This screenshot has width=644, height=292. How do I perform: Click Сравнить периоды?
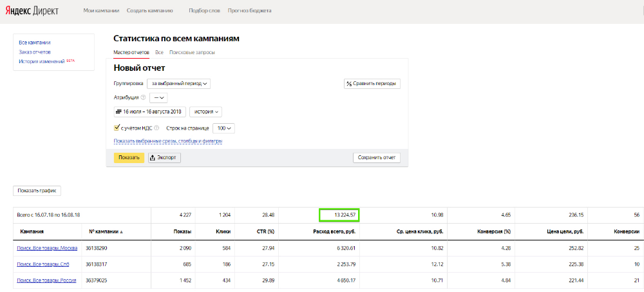point(372,84)
